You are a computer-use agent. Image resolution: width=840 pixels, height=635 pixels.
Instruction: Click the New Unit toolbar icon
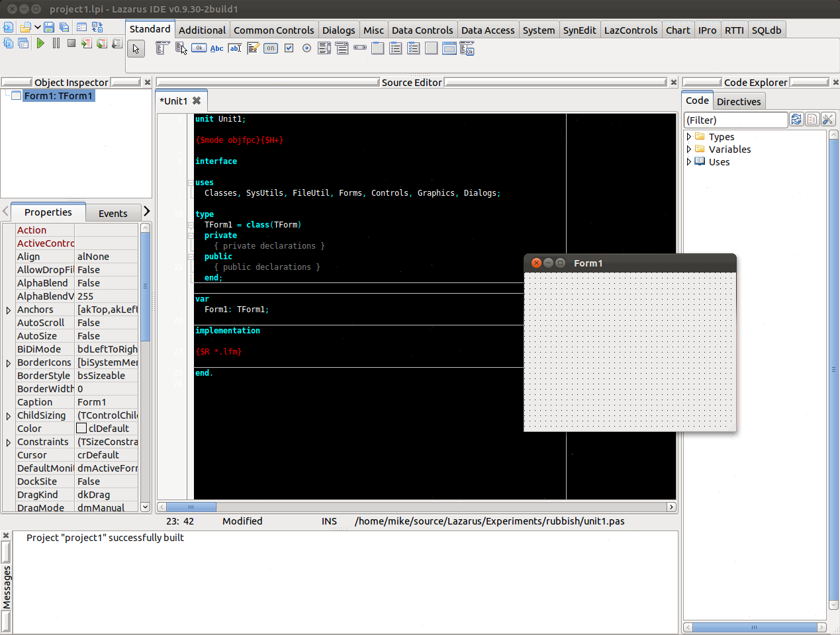click(x=8, y=27)
